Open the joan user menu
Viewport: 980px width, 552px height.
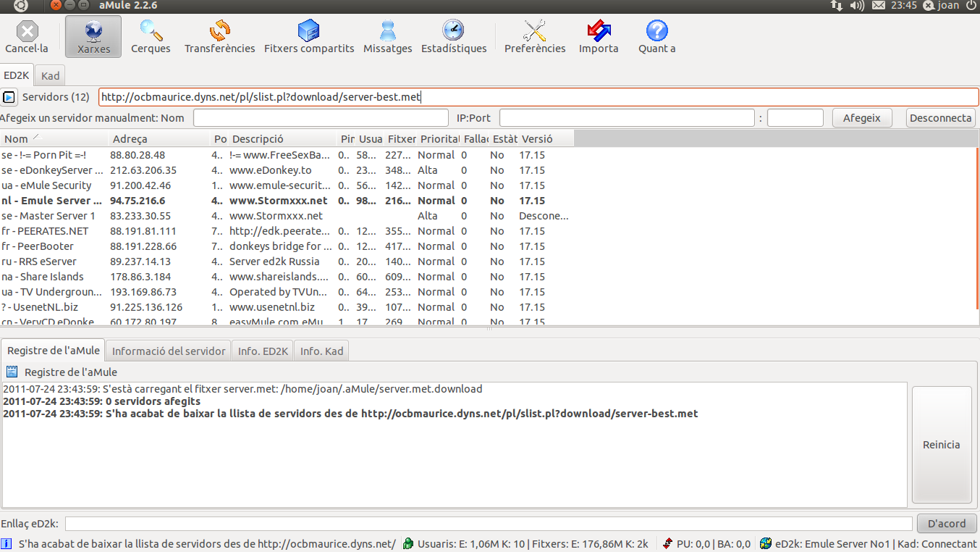pos(941,6)
